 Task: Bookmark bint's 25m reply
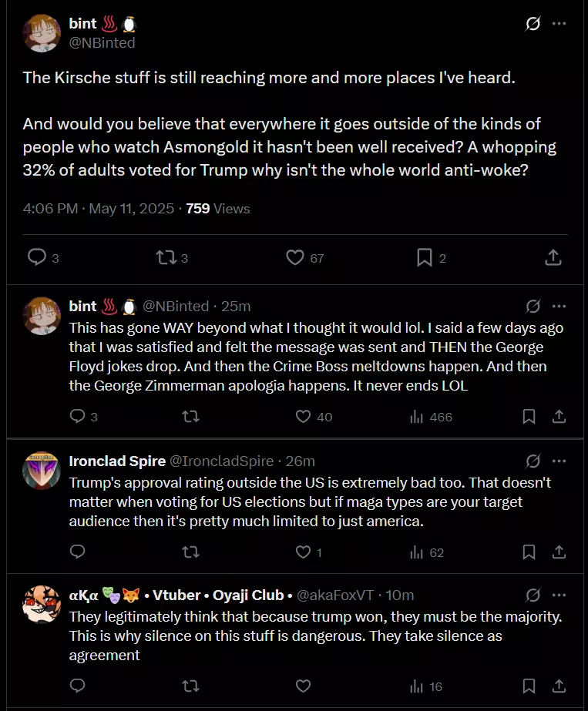[529, 416]
